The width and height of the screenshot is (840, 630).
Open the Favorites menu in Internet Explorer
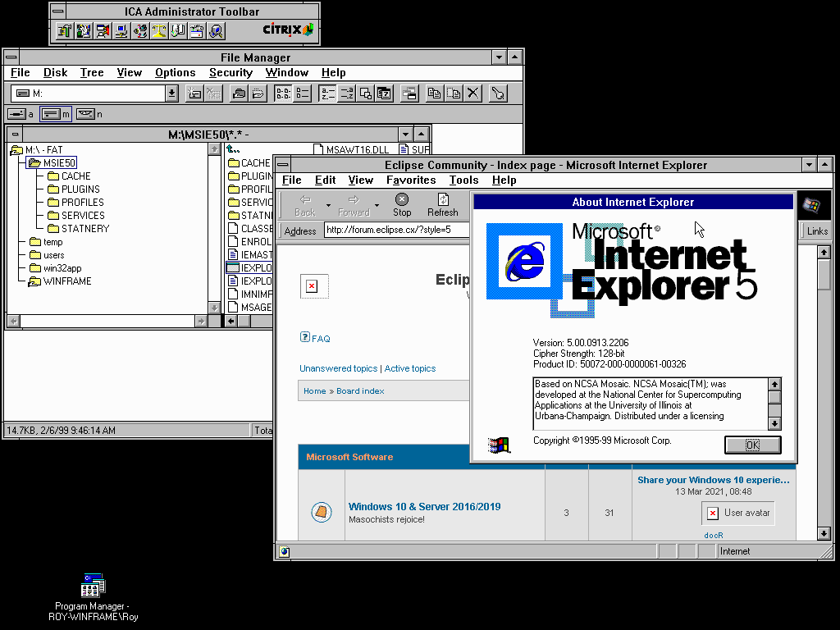coord(411,180)
